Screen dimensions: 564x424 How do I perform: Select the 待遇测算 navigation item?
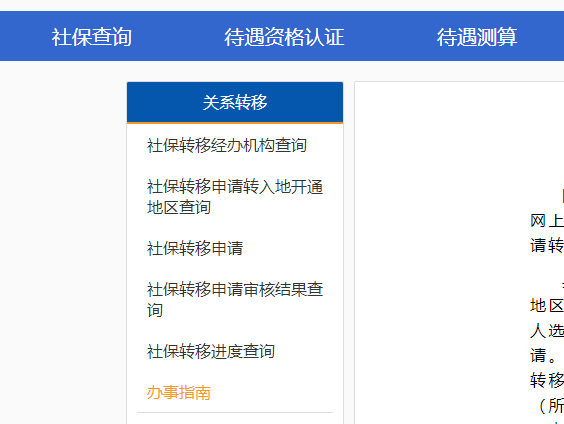point(477,37)
